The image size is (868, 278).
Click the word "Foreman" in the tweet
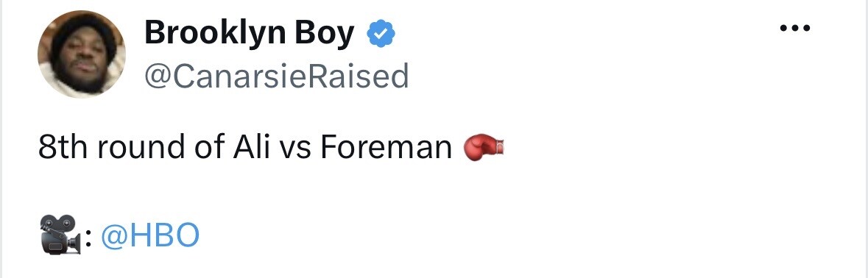(x=387, y=148)
